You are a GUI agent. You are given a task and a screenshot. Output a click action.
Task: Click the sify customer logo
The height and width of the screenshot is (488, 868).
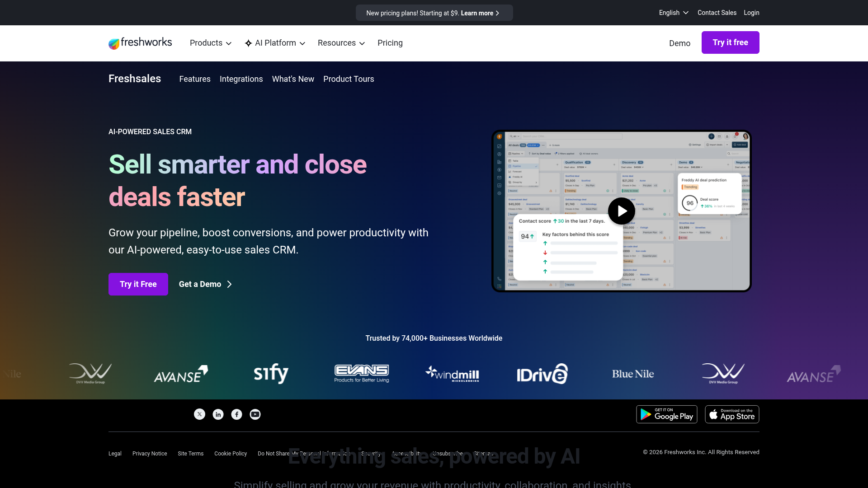271,374
